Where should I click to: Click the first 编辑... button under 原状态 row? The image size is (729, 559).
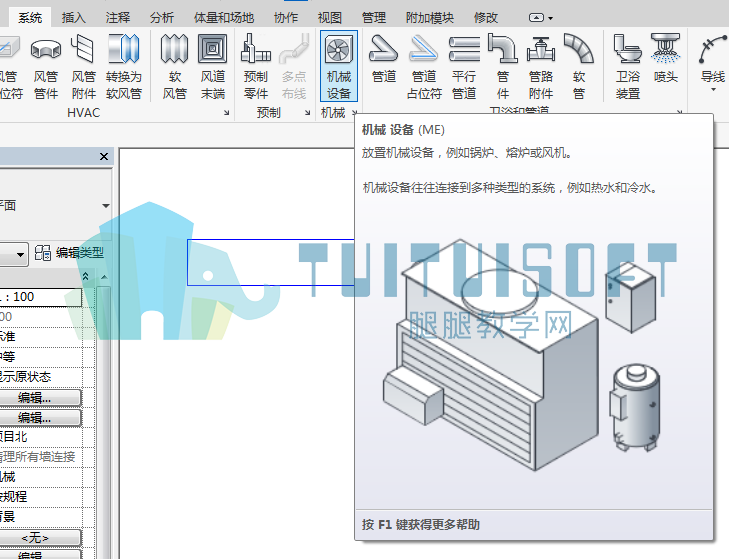pos(40,398)
